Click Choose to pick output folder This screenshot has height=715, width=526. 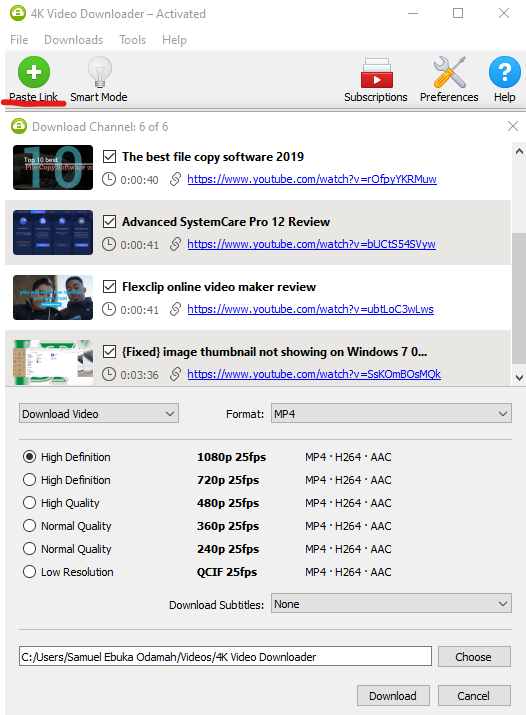[x=474, y=657]
